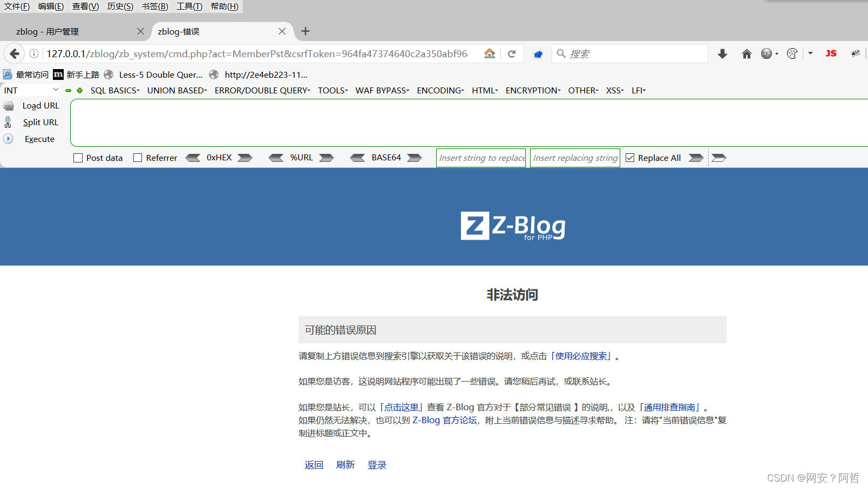
Task: Open the SQL BASICS dropdown menu
Action: [x=114, y=90]
